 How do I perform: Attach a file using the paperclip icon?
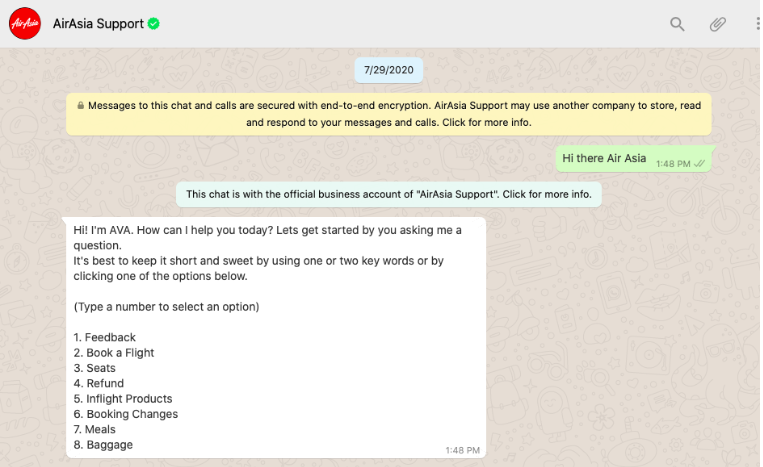[717, 24]
